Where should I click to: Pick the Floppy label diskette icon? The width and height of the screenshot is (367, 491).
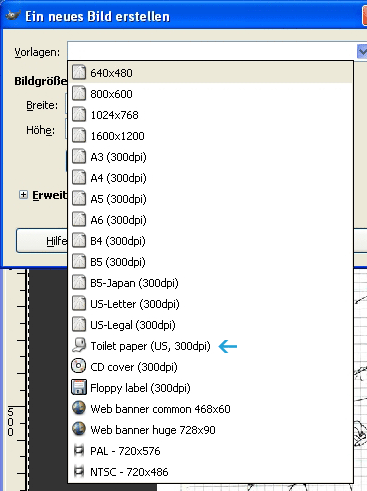79,387
